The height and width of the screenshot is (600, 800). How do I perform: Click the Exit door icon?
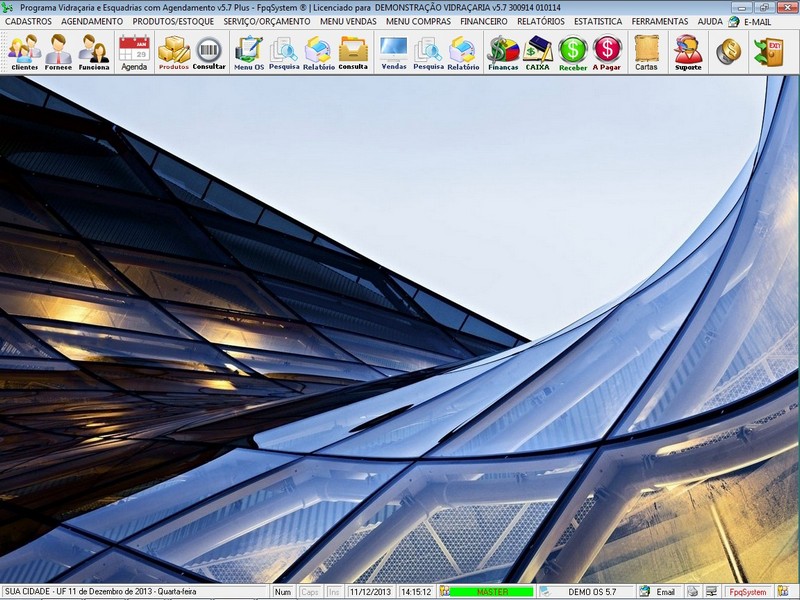click(x=769, y=51)
